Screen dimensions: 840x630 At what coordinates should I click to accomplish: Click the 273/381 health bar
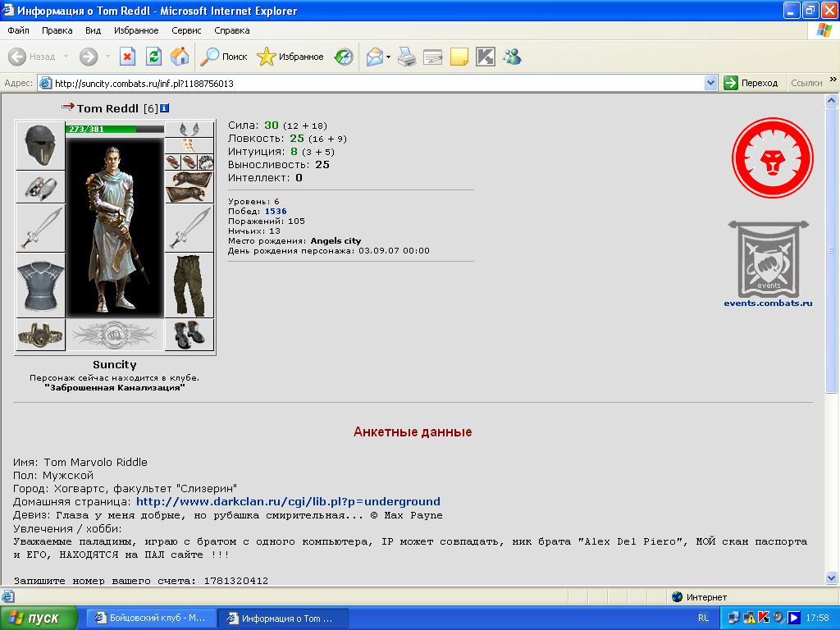click(x=115, y=129)
